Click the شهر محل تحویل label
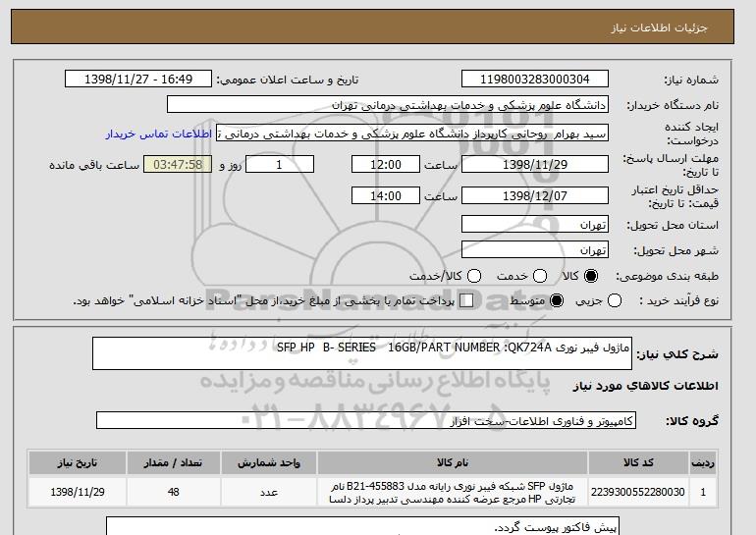The image size is (756, 535). pyautogui.click(x=675, y=250)
